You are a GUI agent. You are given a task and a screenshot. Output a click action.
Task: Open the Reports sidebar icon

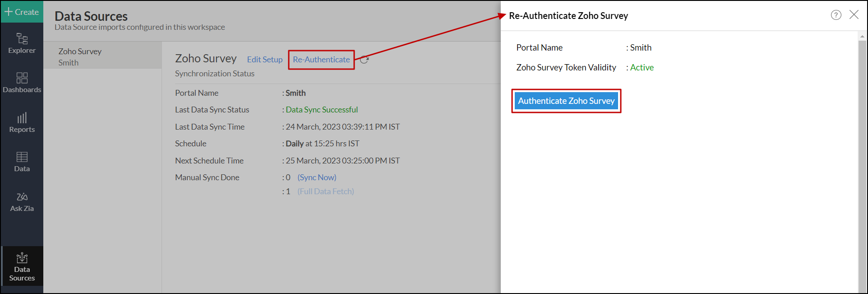pyautogui.click(x=22, y=122)
